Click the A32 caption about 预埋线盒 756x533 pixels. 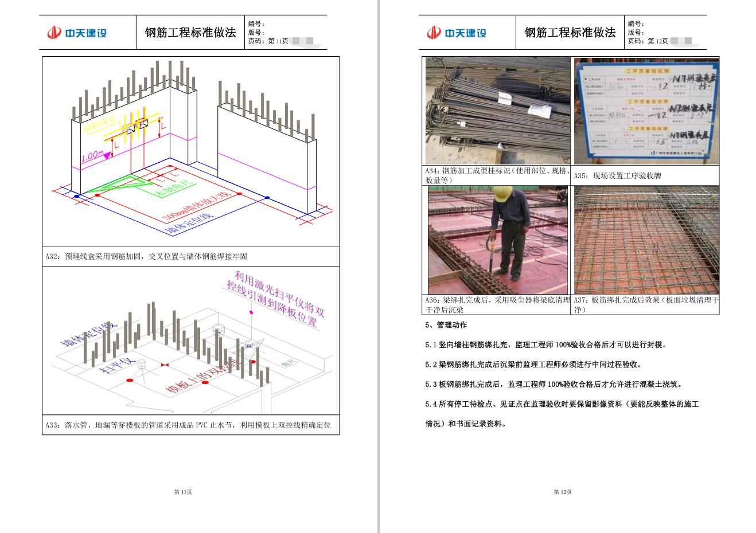tap(146, 256)
